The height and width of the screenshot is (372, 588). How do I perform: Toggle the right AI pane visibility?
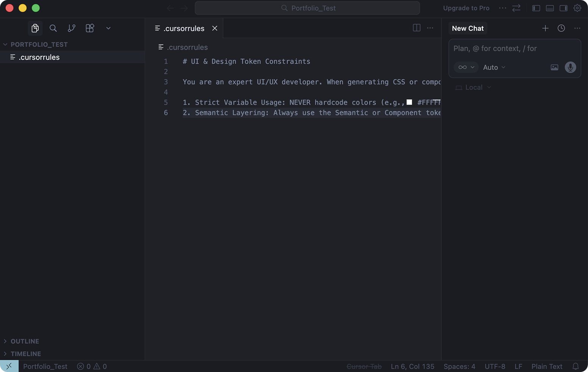(x=563, y=8)
